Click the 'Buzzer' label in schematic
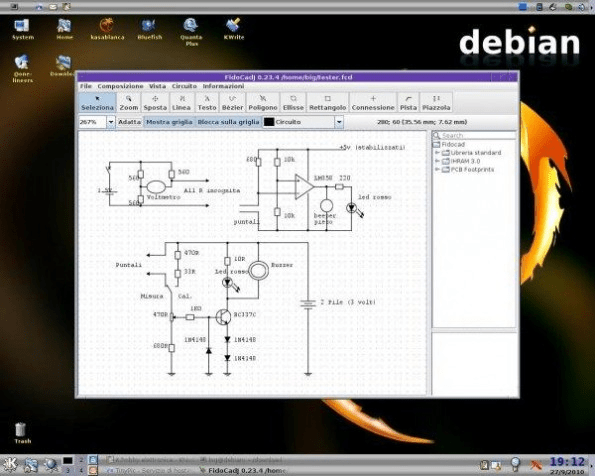Screen dimensions: 595x476 pyautogui.click(x=282, y=265)
